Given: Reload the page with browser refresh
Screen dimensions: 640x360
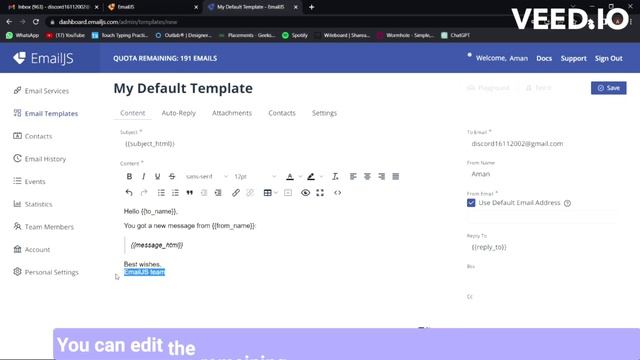Looking at the screenshot, I should (36, 22).
